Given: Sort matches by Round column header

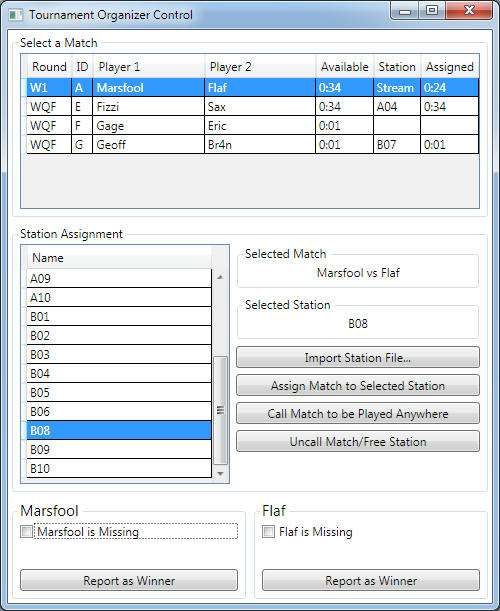Looking at the screenshot, I should click(x=49, y=67).
